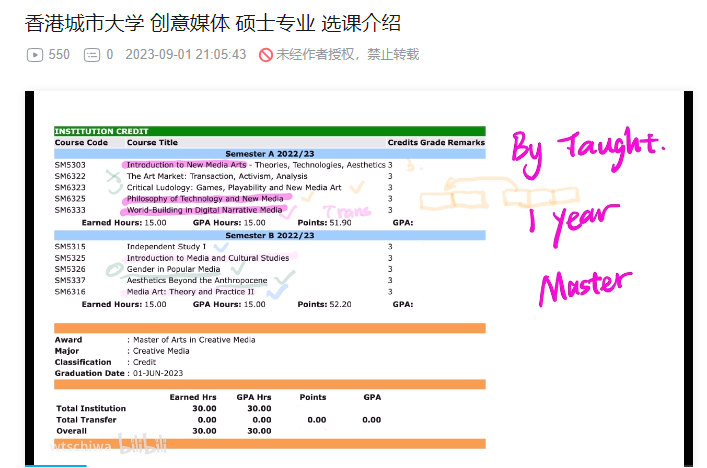
Task: Click the highlighted Philosophy of Technology course
Action: point(204,199)
